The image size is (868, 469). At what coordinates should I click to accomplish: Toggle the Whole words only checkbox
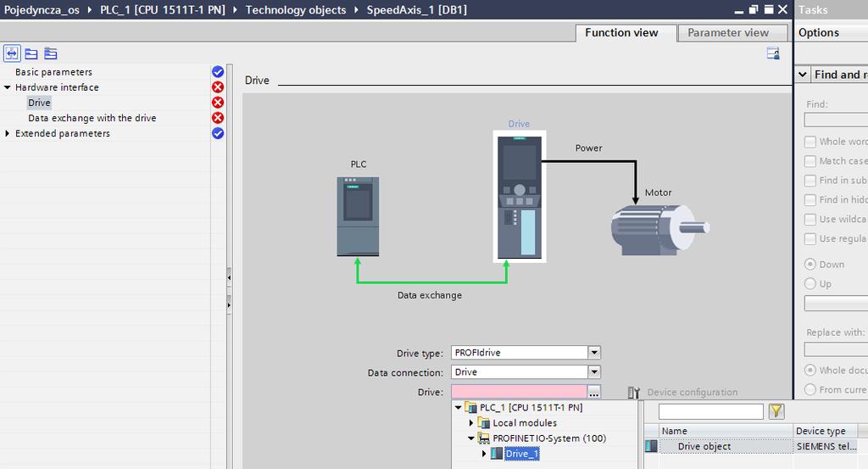click(810, 142)
